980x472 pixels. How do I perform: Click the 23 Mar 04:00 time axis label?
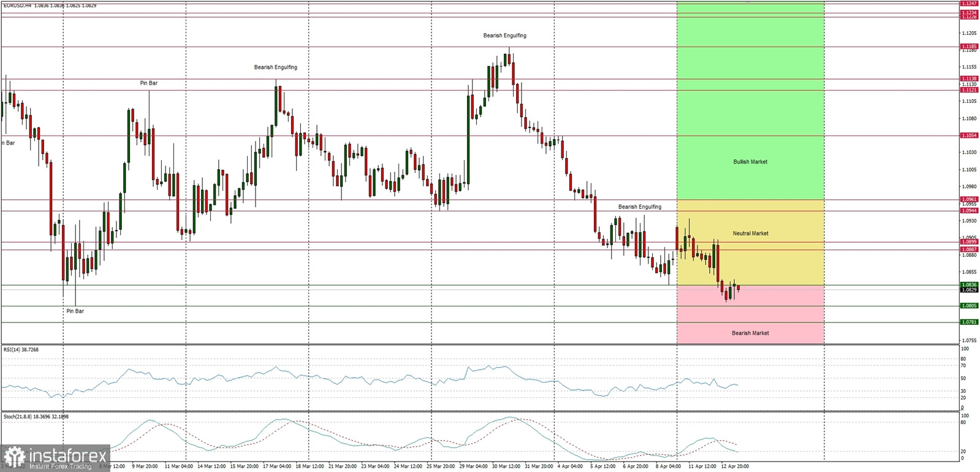(376, 466)
